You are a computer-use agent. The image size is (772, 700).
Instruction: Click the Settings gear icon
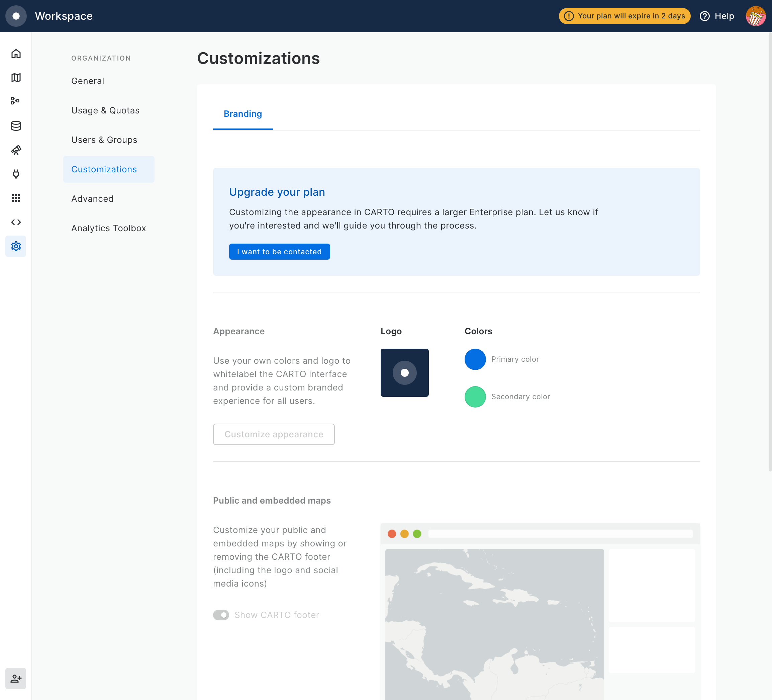[x=16, y=246]
